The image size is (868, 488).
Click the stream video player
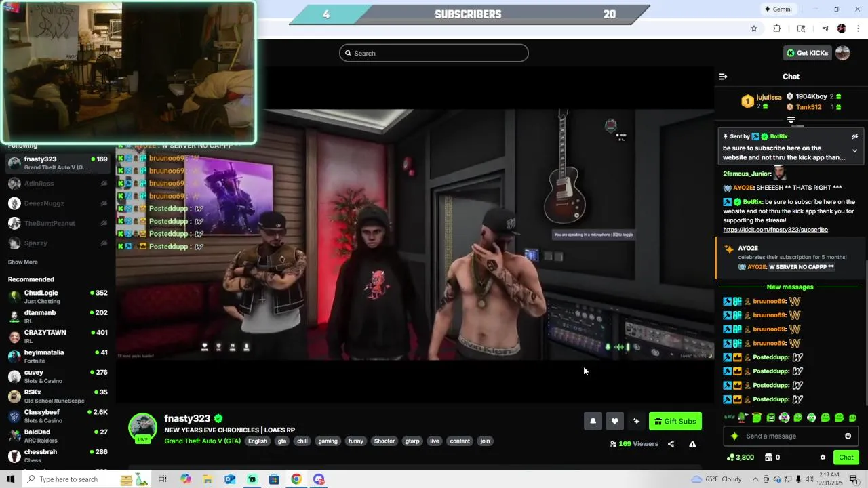(415, 234)
